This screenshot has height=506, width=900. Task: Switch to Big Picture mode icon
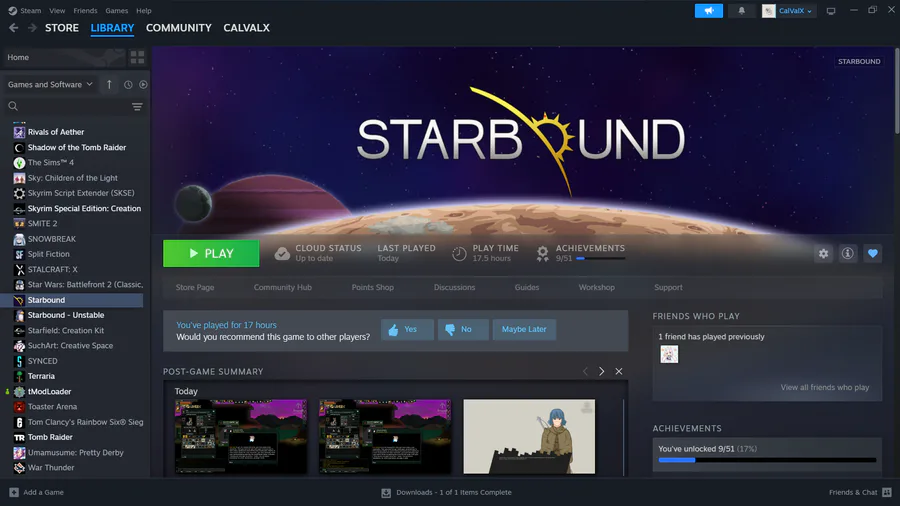click(831, 10)
